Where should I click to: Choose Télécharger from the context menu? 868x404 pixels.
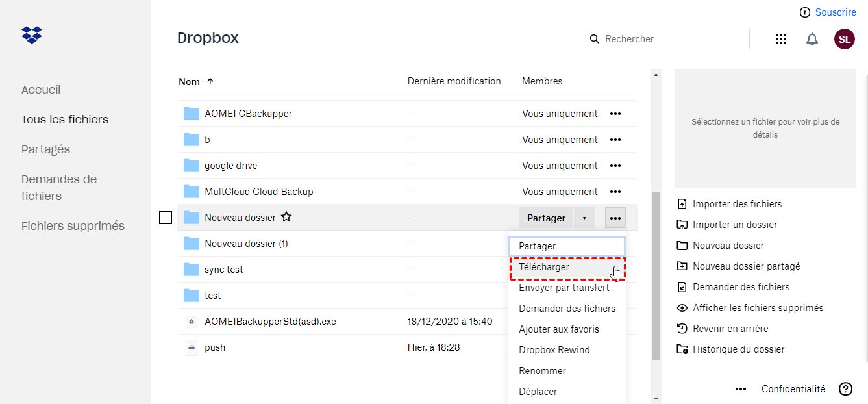coord(544,267)
